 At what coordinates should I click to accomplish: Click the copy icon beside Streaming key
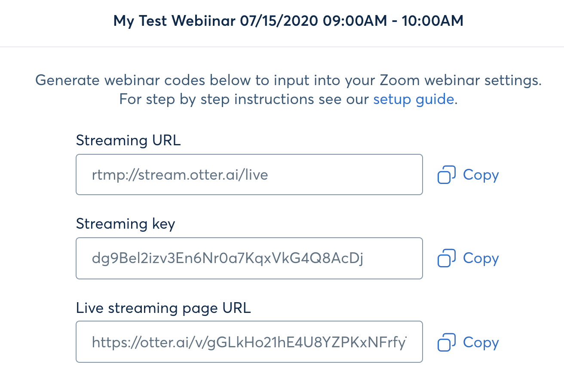[446, 259]
